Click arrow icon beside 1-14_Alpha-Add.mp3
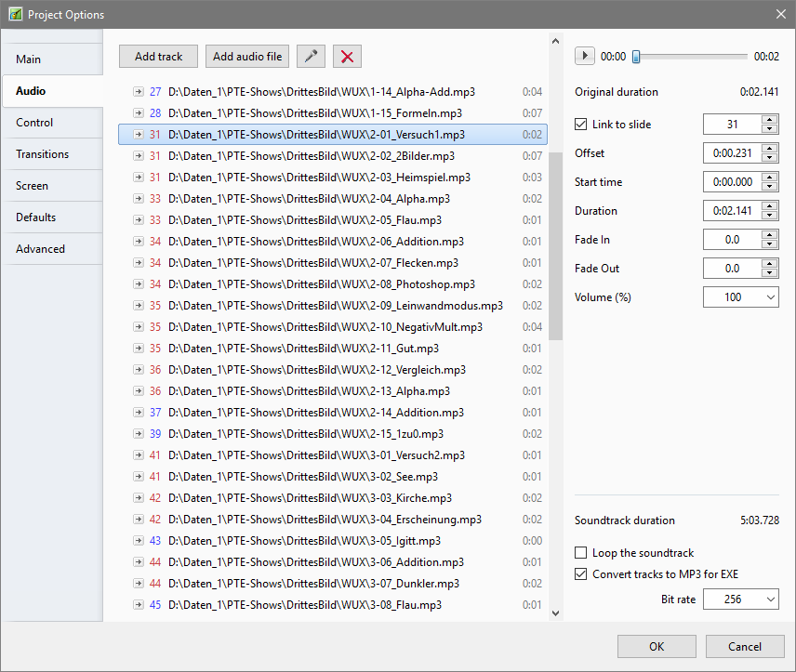The height and width of the screenshot is (672, 796). [139, 92]
